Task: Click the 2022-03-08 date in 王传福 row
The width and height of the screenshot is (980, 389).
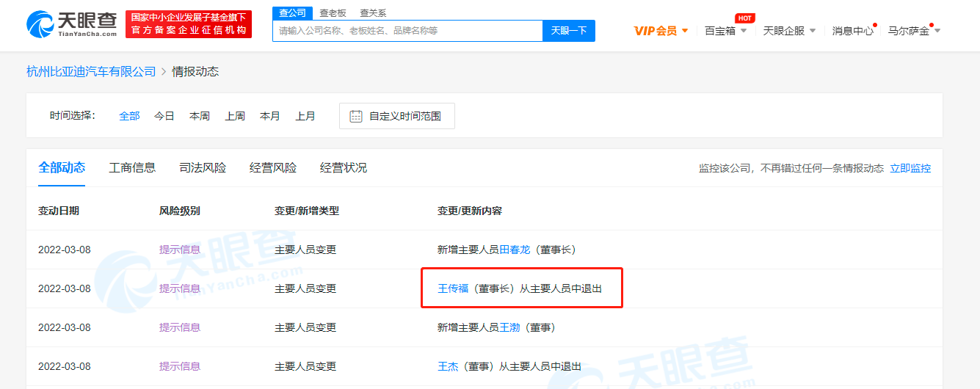Action: point(65,288)
